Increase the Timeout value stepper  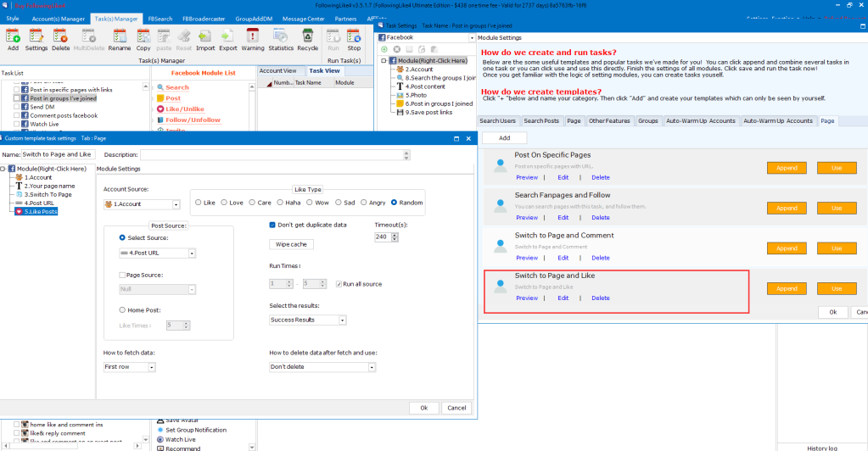point(395,235)
